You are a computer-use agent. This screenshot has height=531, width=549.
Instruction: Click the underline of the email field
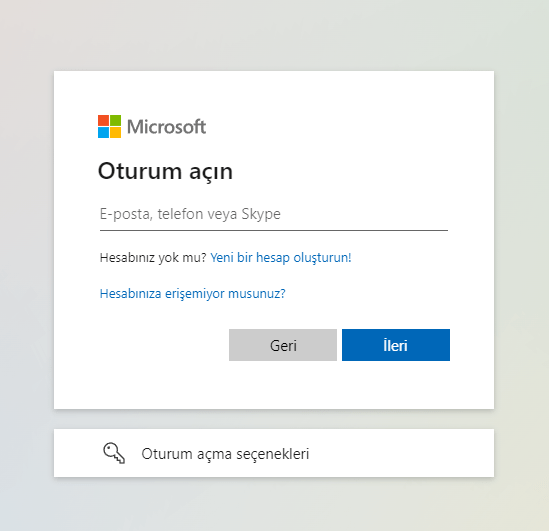tap(274, 230)
